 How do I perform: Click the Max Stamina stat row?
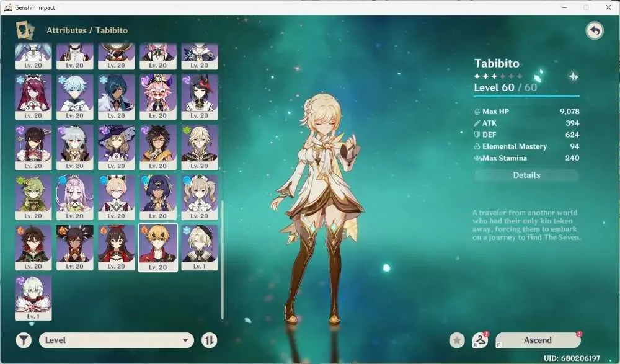(x=526, y=158)
